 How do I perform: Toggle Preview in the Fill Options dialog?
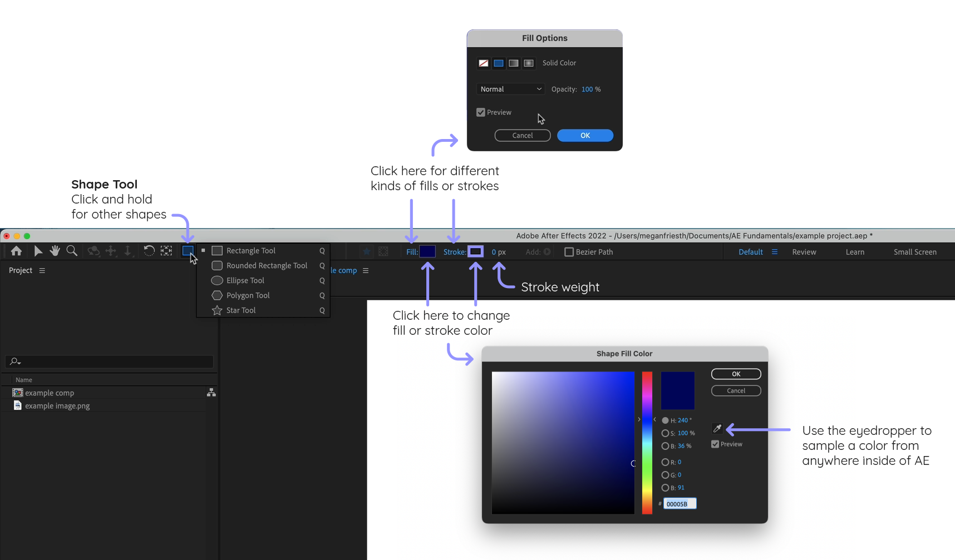(480, 112)
